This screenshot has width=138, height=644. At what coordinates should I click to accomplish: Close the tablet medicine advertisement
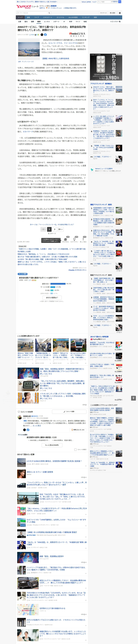click(x=121, y=55)
